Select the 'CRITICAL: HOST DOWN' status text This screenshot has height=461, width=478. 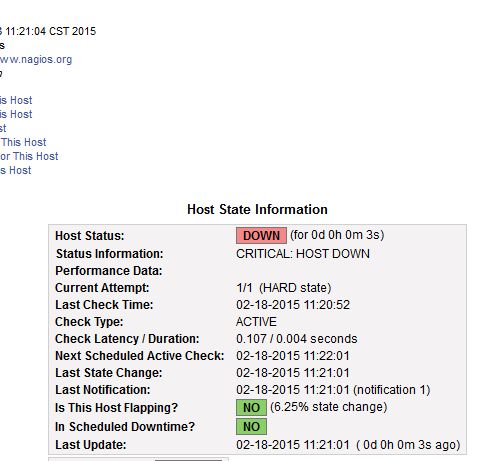click(303, 254)
